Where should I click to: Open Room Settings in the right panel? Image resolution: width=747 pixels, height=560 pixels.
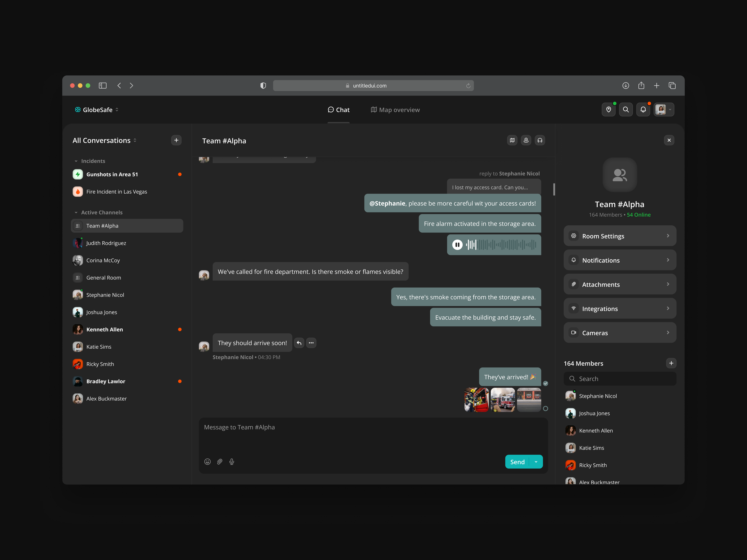pos(620,236)
